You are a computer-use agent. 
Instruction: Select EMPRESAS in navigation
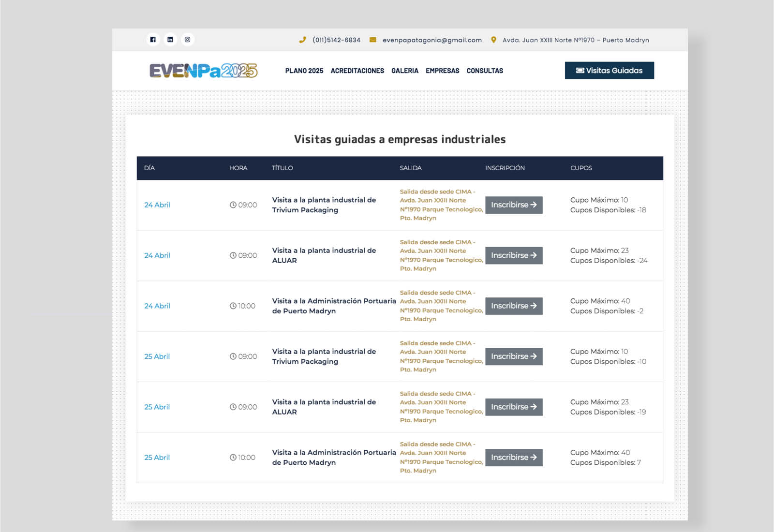[x=442, y=71]
